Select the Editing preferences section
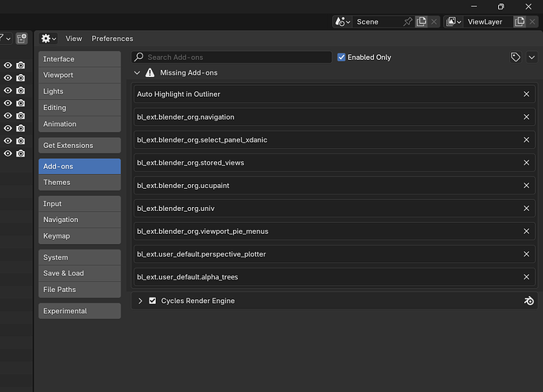 tap(79, 108)
